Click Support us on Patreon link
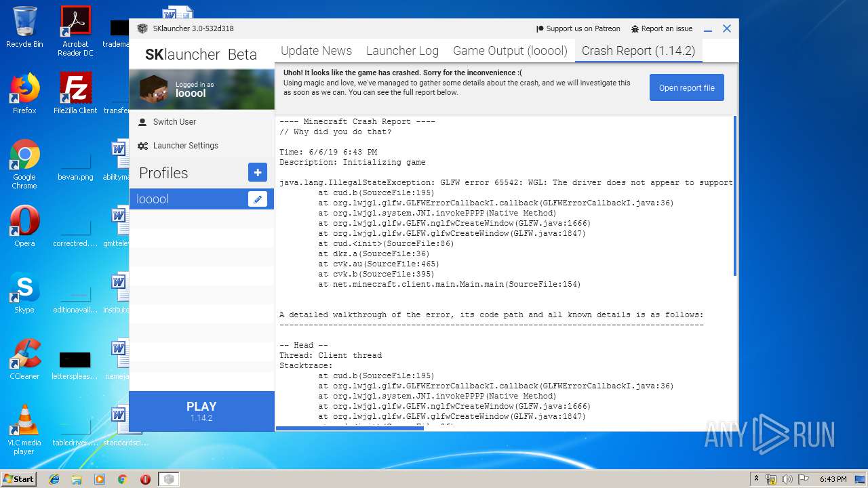This screenshot has width=868, height=488. point(578,28)
